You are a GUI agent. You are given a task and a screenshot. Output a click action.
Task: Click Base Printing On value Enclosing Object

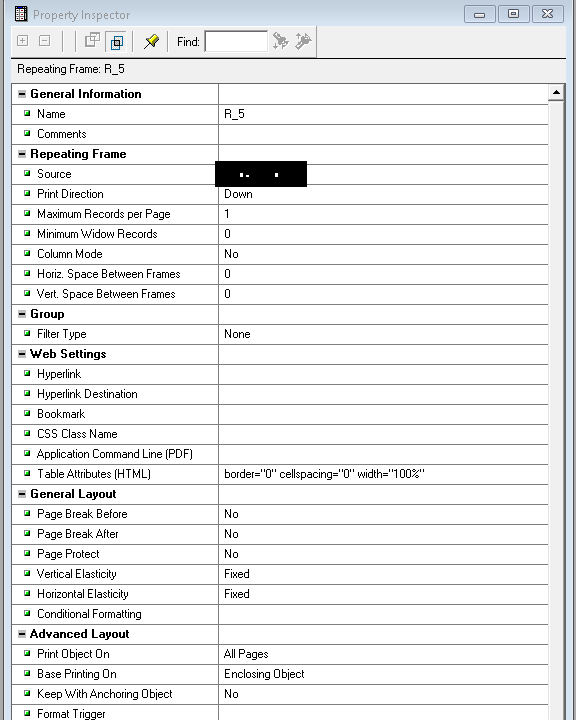coord(264,674)
